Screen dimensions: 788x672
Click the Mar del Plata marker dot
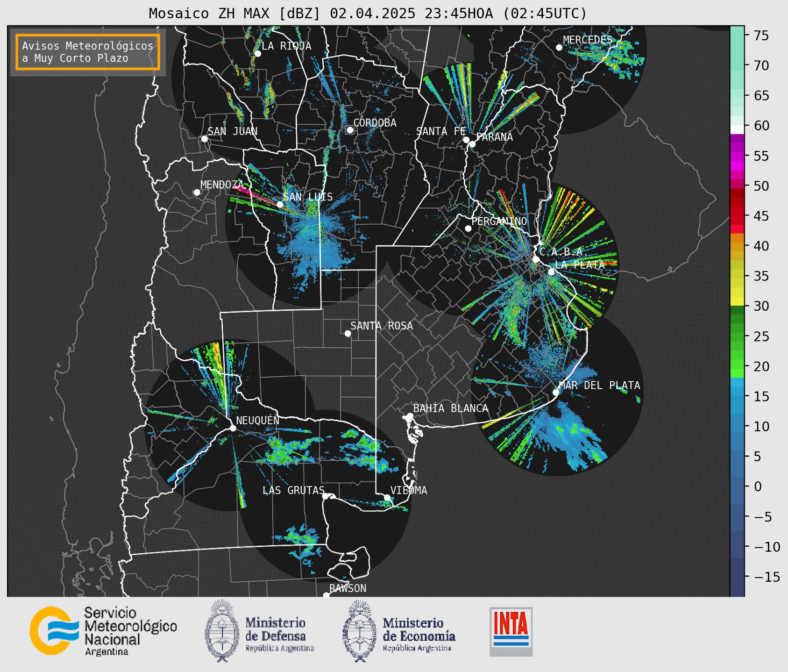point(555,393)
